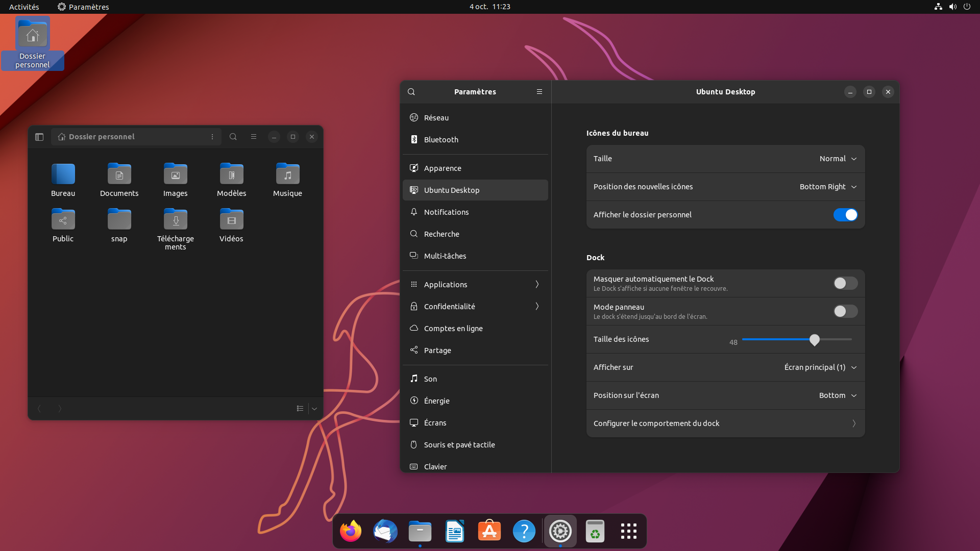The image size is (980, 551).
Task: Open 'Configurer le comportement du dock'
Action: coord(724,423)
